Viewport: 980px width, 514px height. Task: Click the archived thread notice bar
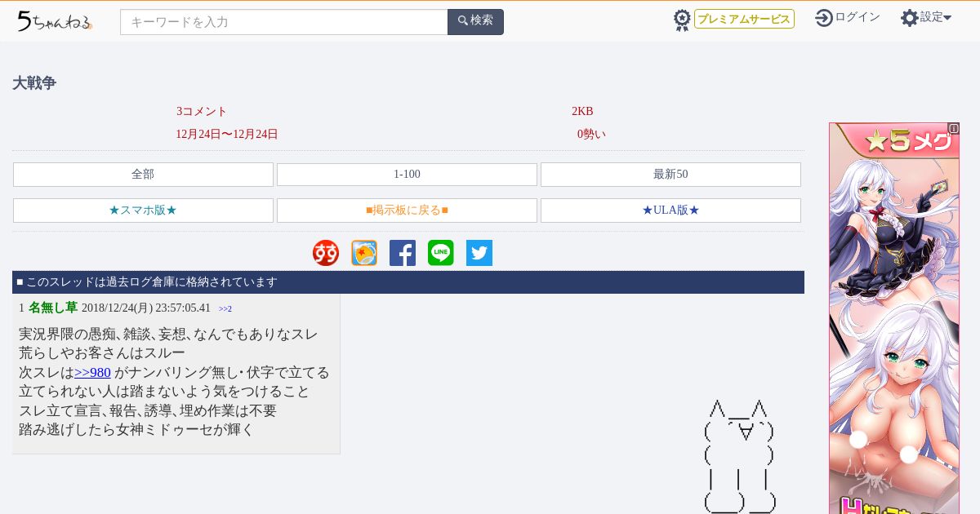[408, 282]
